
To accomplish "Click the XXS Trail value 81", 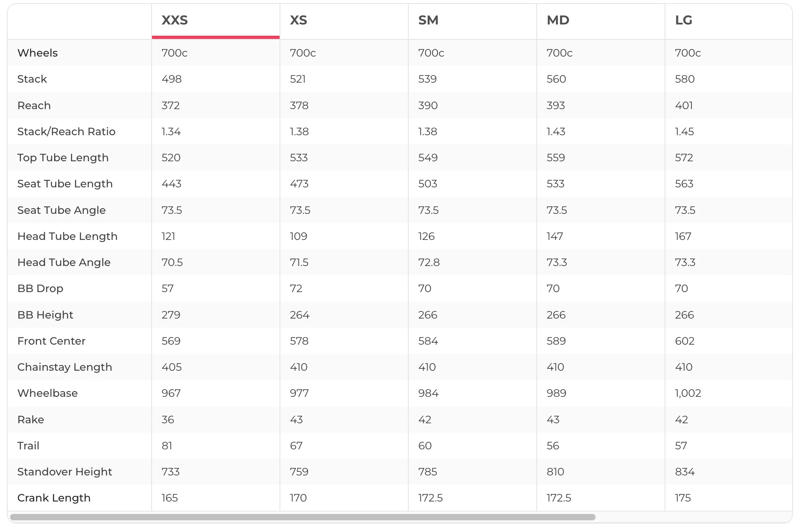I will tap(167, 446).
